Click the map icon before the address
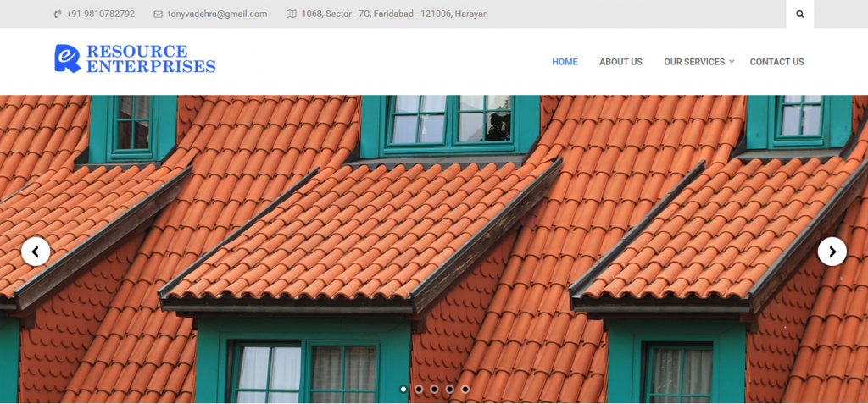 pyautogui.click(x=292, y=14)
